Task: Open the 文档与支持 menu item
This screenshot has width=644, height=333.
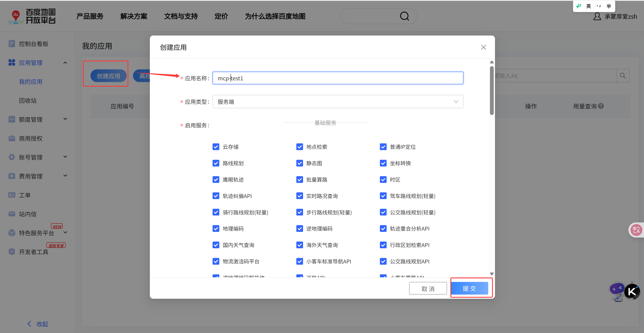Action: [181, 16]
